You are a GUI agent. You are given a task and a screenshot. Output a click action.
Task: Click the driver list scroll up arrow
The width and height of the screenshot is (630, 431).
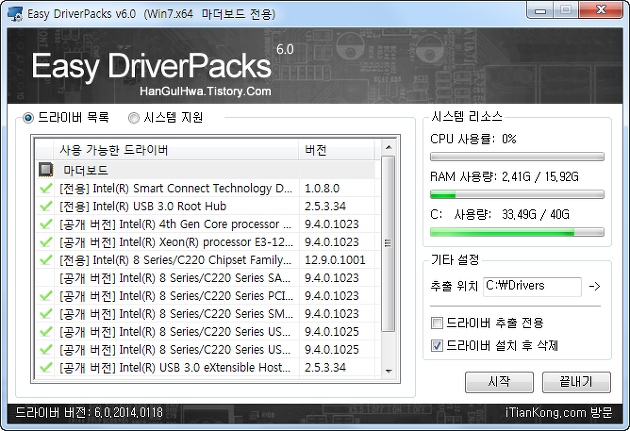tap(389, 147)
